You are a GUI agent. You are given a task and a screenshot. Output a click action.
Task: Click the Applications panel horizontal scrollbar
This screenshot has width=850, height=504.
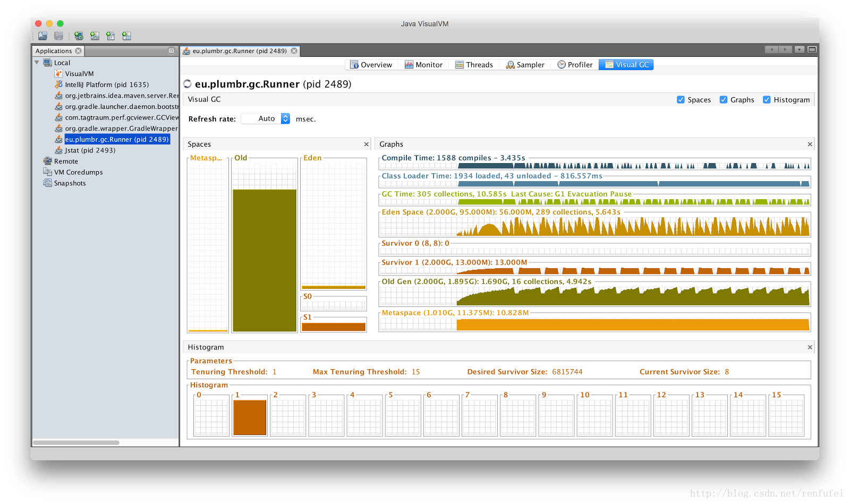76,442
